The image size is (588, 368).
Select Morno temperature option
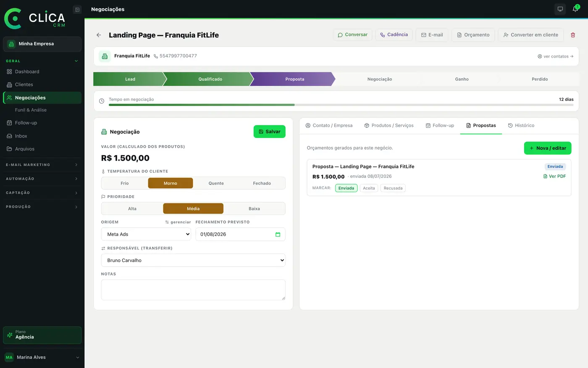[171, 183]
